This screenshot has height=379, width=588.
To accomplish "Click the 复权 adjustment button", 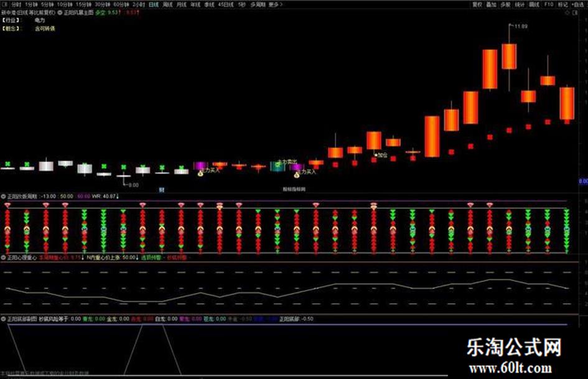I will click(477, 4).
